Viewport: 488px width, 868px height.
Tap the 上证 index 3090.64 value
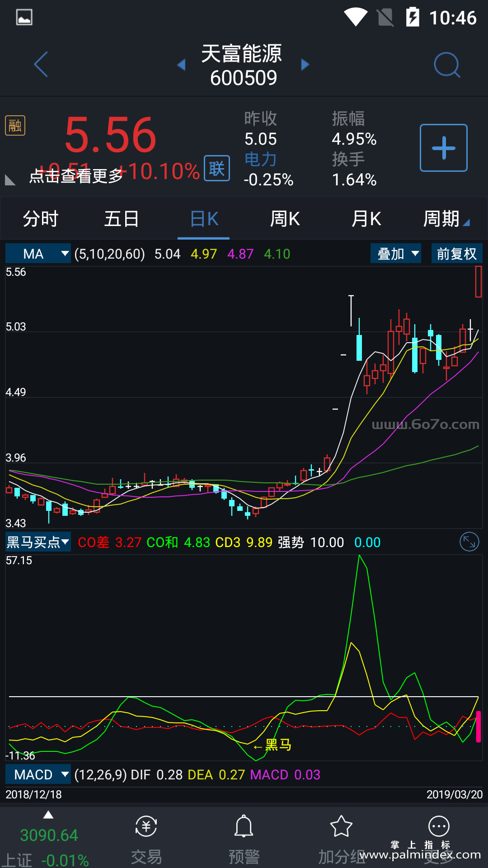tap(49, 835)
